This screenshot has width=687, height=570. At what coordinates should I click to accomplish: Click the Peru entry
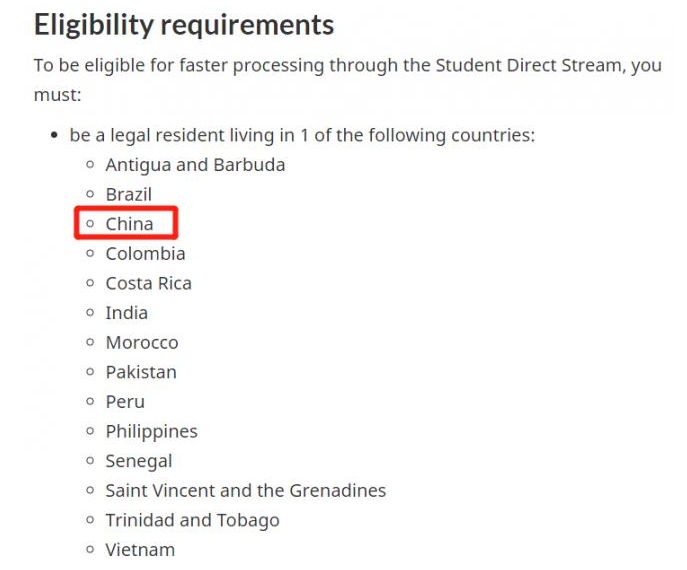coord(125,402)
